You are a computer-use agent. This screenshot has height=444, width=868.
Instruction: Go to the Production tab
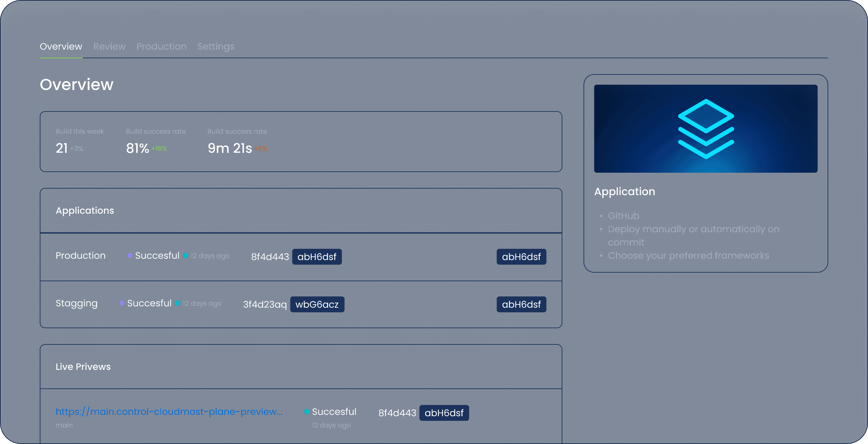point(161,46)
